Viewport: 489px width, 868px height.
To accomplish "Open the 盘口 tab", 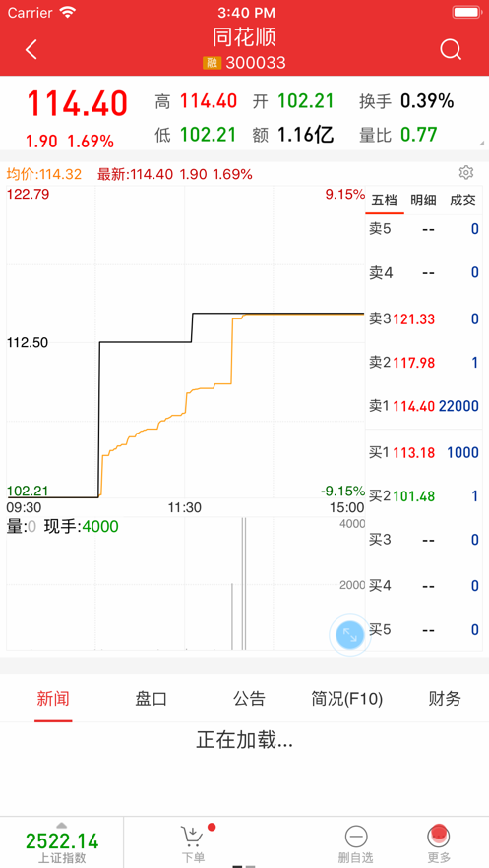I will (x=152, y=699).
